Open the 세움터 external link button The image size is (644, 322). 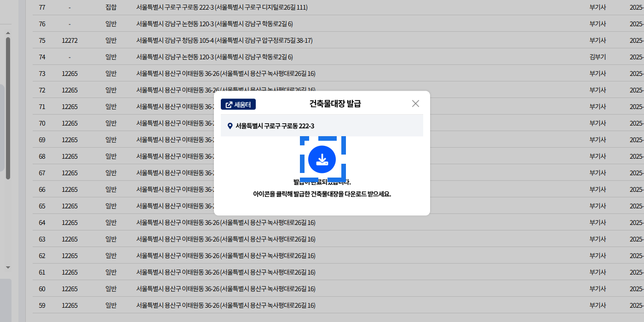[x=238, y=104]
